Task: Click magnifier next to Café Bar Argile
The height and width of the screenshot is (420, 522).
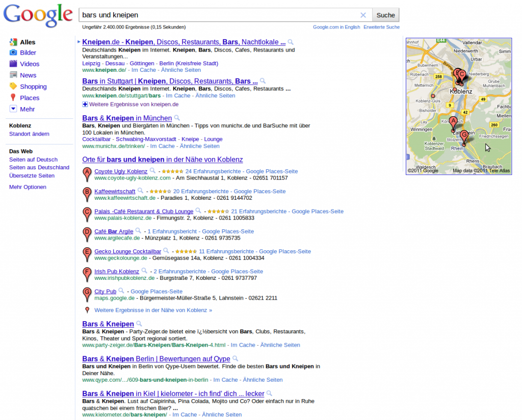Action: pyautogui.click(x=138, y=230)
